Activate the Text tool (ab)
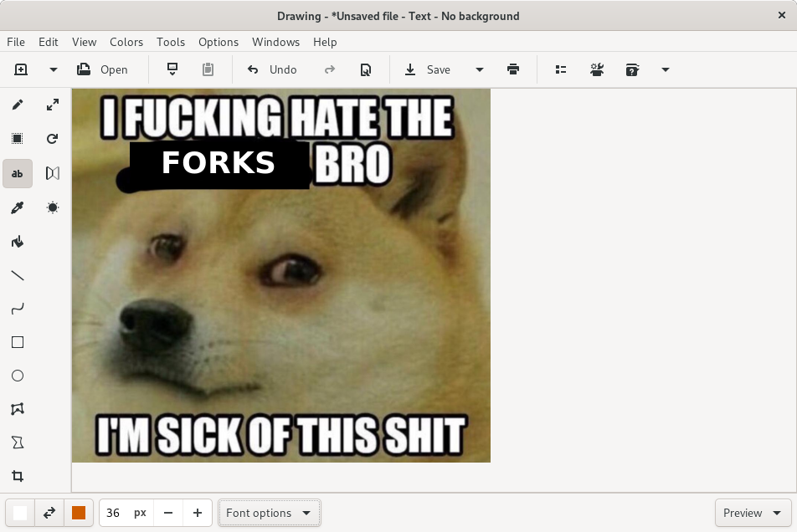The height and width of the screenshot is (532, 797). coord(18,174)
